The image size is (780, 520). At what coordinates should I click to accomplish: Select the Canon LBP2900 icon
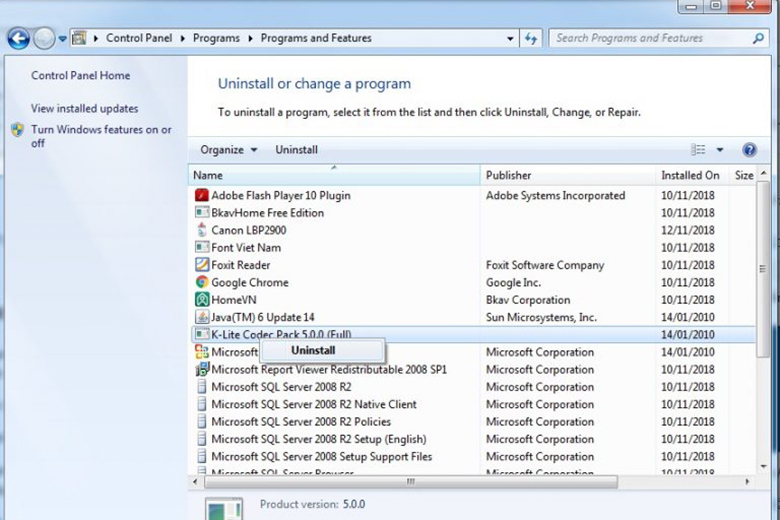[202, 230]
